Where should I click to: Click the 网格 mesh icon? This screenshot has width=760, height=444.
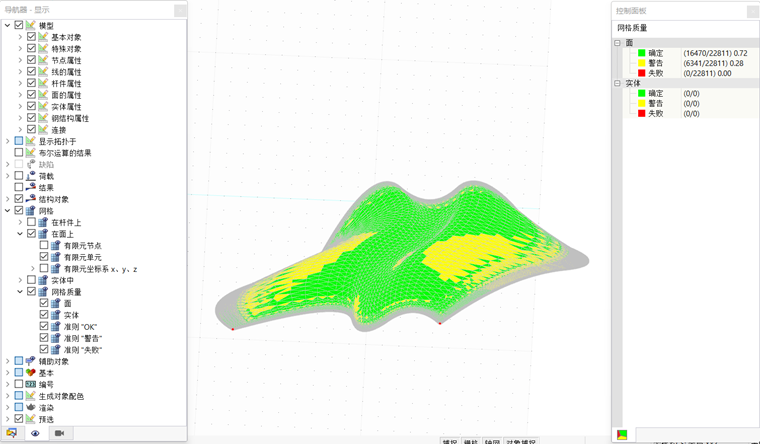[31, 210]
